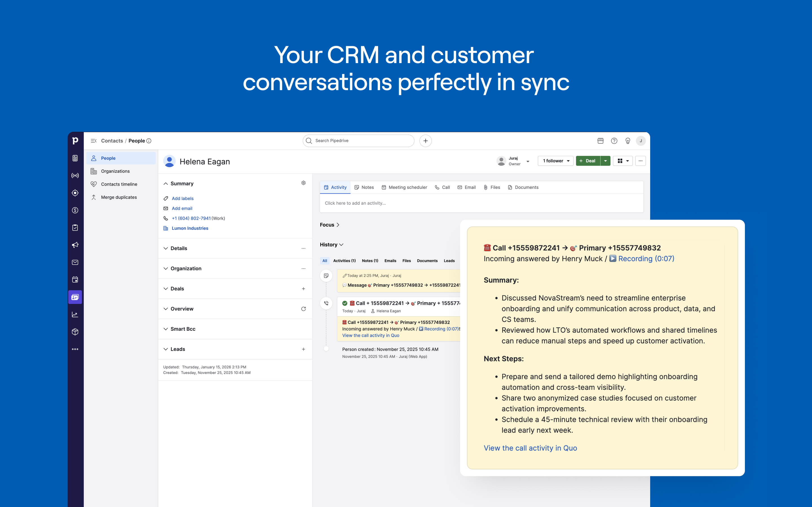Collapse the sidebar navigation menu toggle

tap(94, 141)
